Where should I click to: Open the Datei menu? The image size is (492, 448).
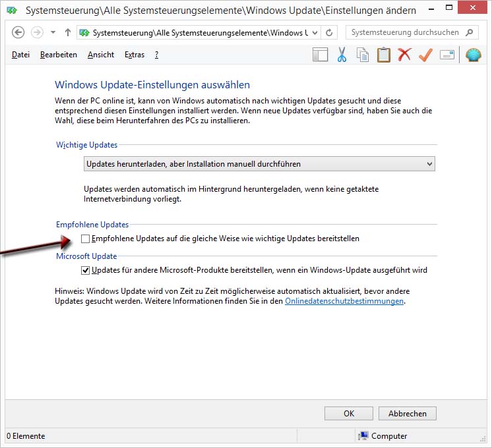pos(20,55)
